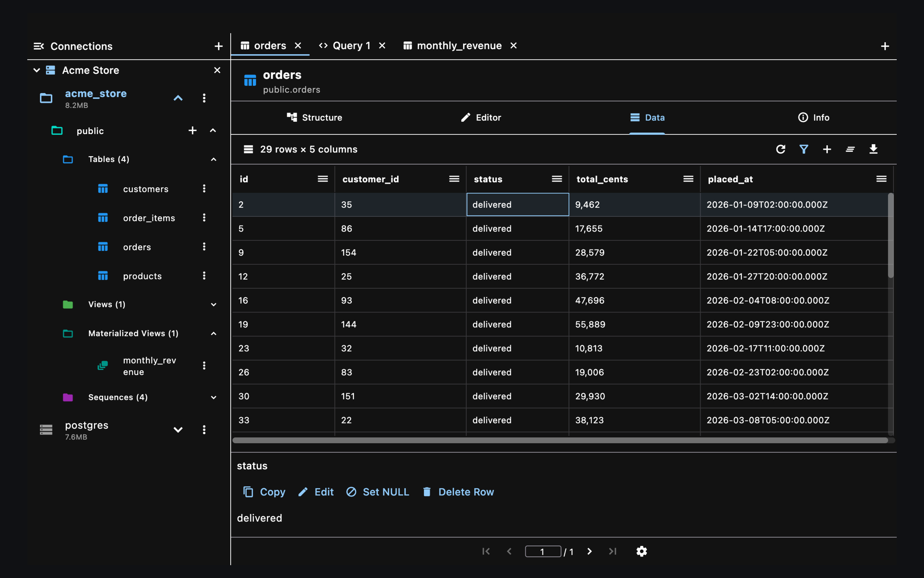Open the Structure tab
The height and width of the screenshot is (578, 924).
[314, 117]
